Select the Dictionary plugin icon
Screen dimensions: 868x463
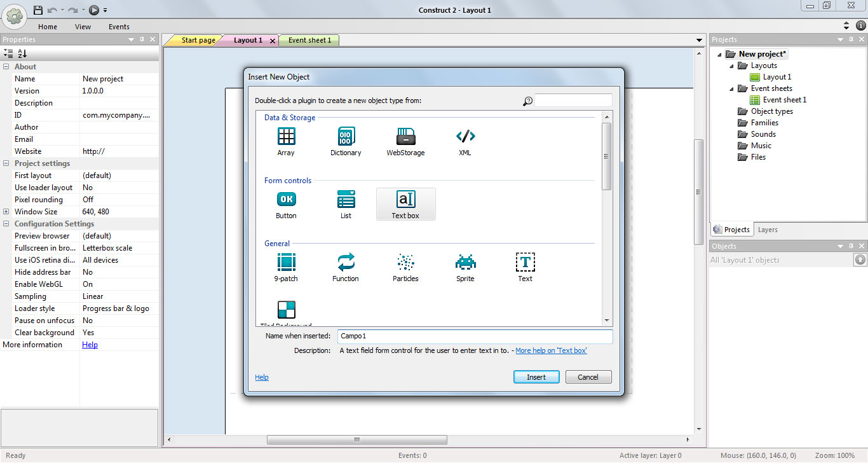click(x=346, y=136)
